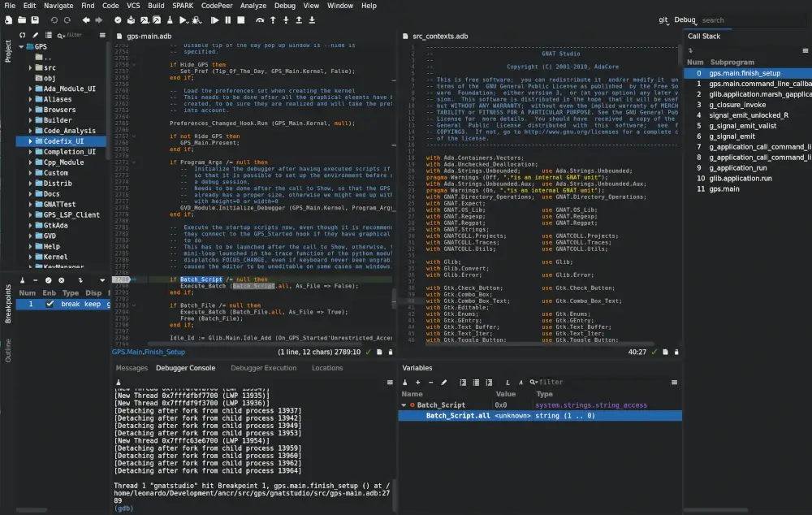Viewport: 812px width, 515px height.
Task: Move up one stack frame
Action: point(299,20)
